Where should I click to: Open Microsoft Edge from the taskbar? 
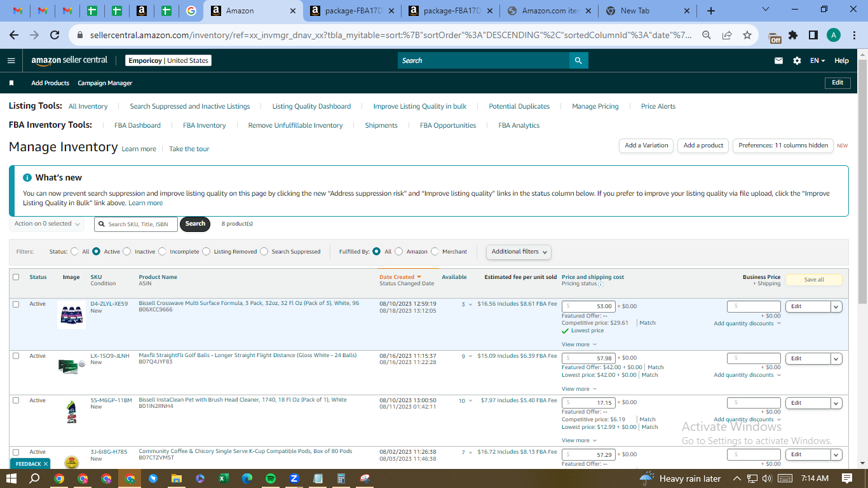point(247,478)
